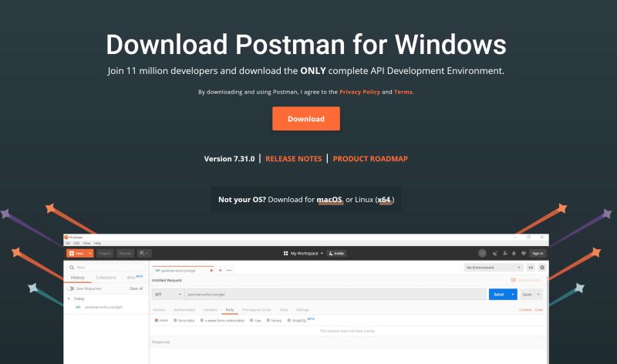The width and height of the screenshot is (617, 364).
Task: Select the postman-echo.com/get request tab
Action: 182,271
